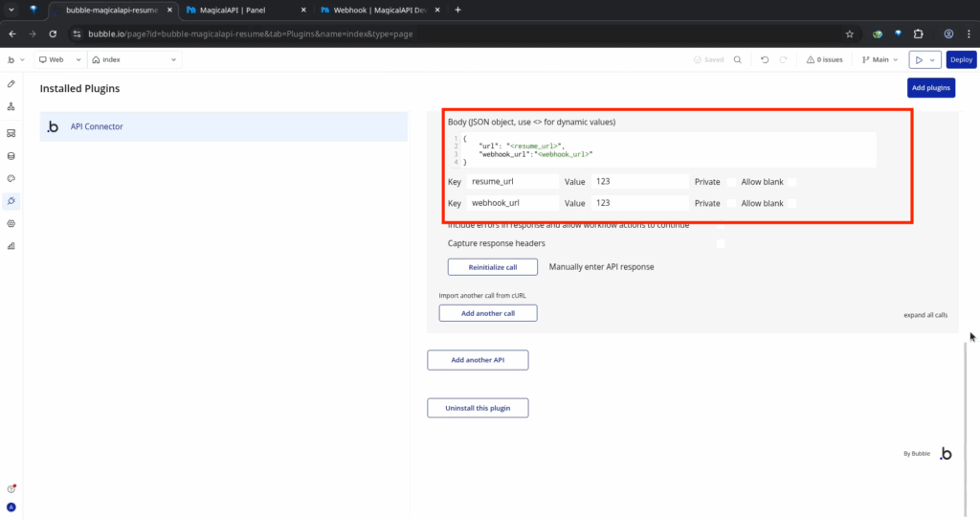Click the Saved status indicator

709,59
